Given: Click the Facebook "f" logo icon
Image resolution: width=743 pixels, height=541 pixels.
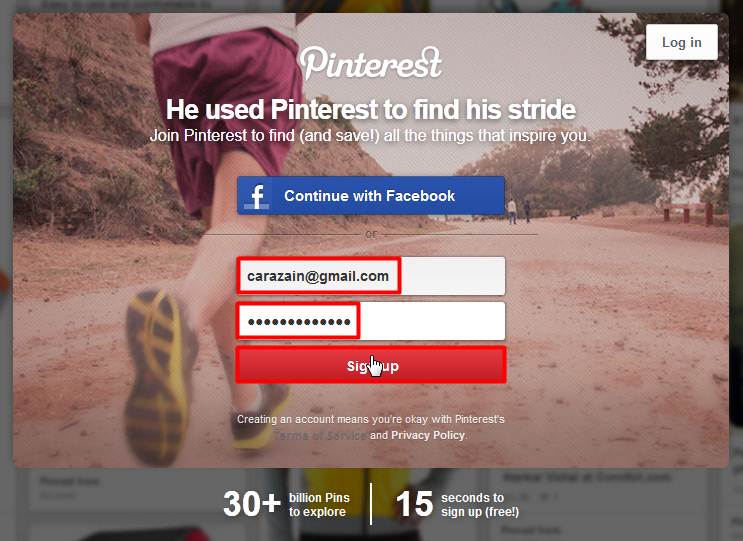Looking at the screenshot, I should pyautogui.click(x=256, y=196).
